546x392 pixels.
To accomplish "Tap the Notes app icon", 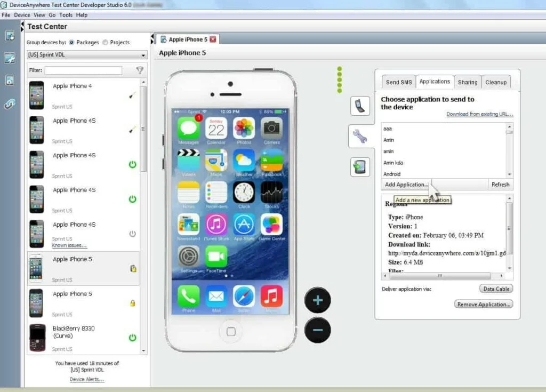I will 188,192.
